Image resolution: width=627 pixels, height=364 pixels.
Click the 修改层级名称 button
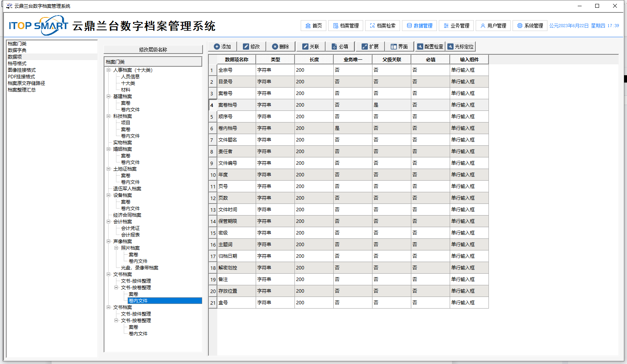(x=153, y=50)
